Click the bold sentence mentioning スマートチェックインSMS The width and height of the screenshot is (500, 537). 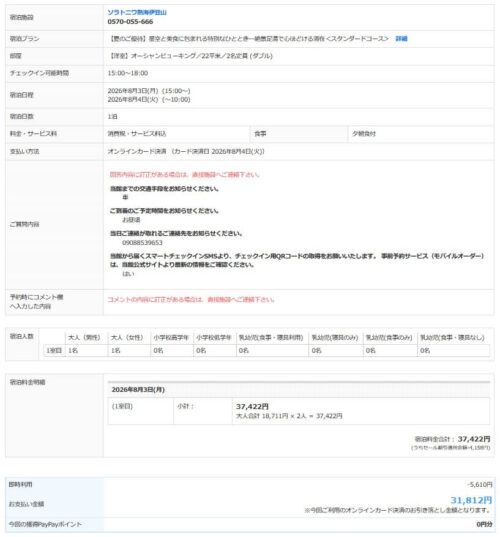coord(297,260)
